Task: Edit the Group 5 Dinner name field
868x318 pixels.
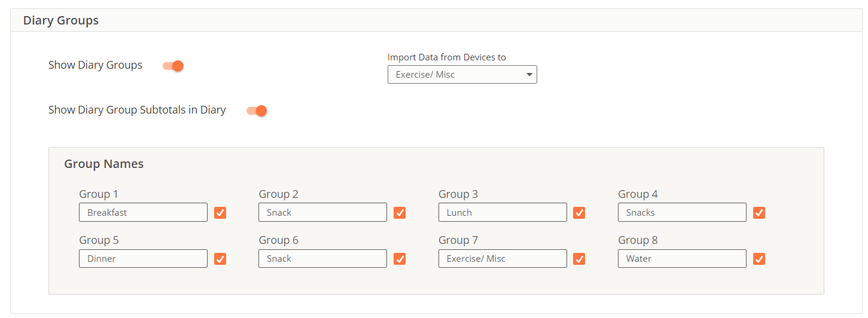Action: (144, 258)
